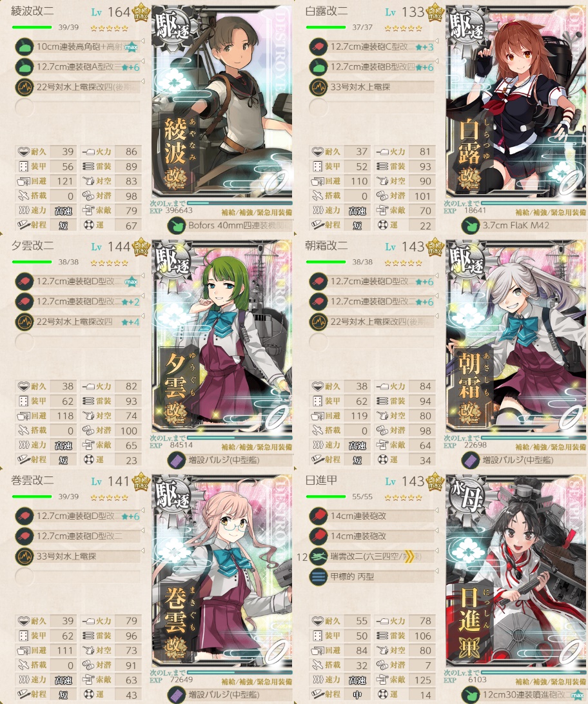Click the Bofors 40mm四連装機関砲 expansion slot icon
588x704 pixels.
coord(177,226)
